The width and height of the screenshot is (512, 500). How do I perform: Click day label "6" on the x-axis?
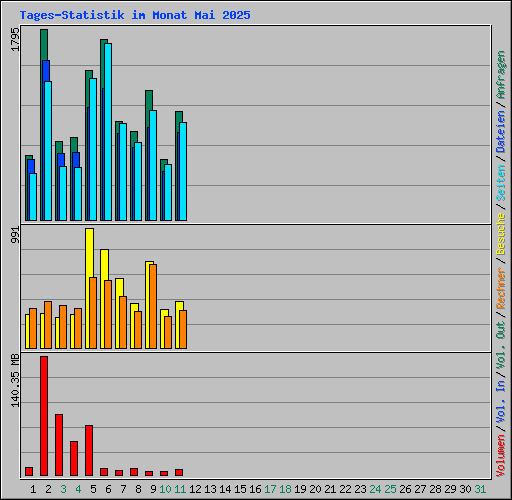pos(108,489)
